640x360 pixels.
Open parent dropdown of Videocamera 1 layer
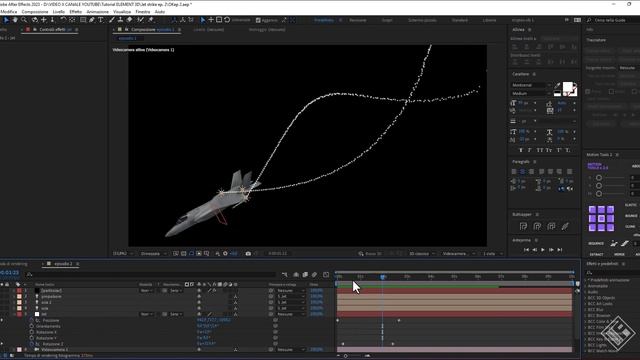[x=291, y=350]
